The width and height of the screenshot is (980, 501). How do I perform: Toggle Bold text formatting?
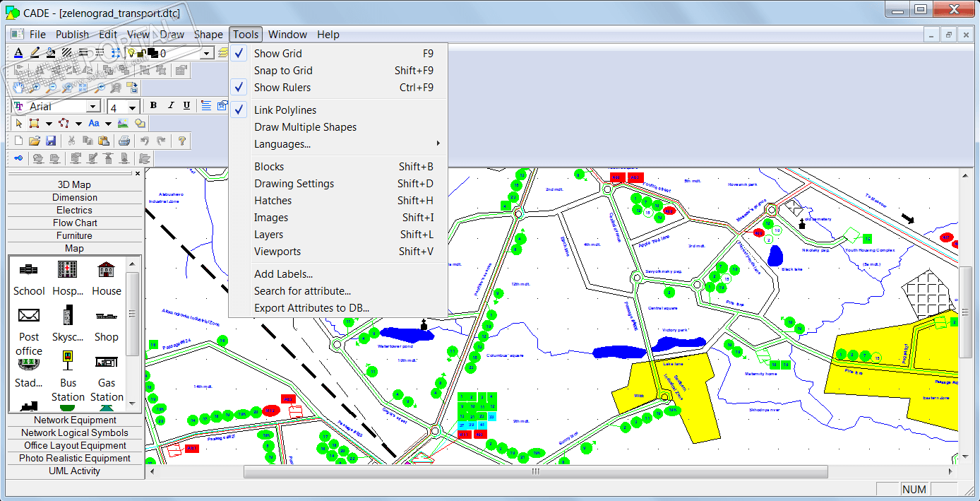point(153,105)
